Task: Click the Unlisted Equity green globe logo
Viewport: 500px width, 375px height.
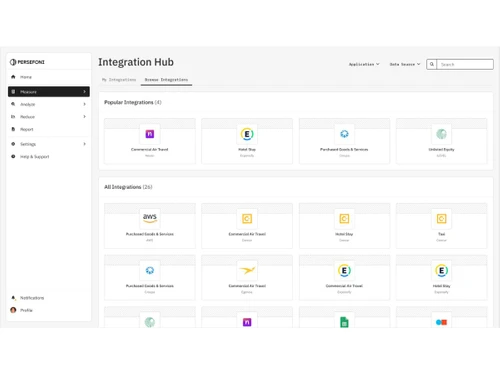Action: pyautogui.click(x=441, y=134)
